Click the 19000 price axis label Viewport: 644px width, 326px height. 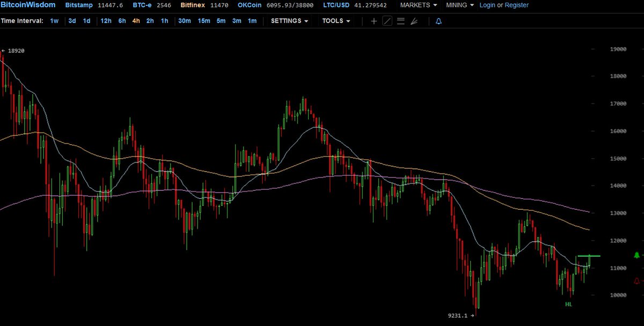click(618, 49)
